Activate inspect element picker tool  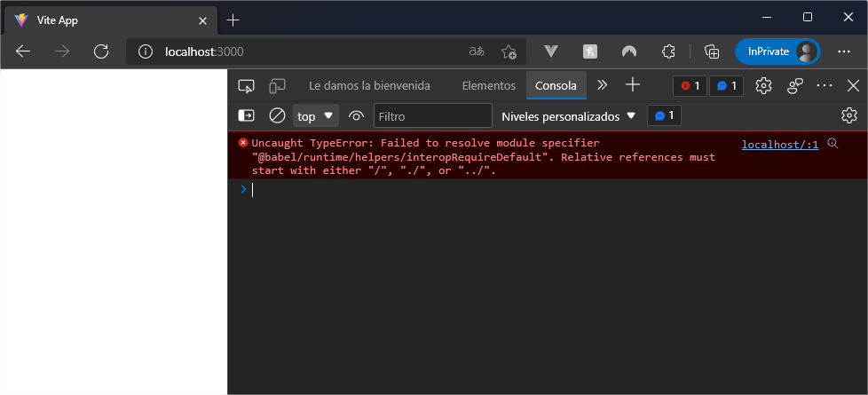point(246,86)
